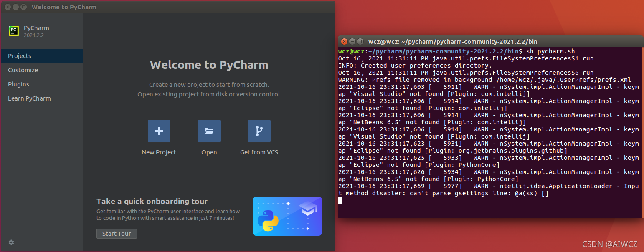The image size is (644, 252).
Task: Click the 'Welcome to PyCharm' heading
Action: point(209,65)
